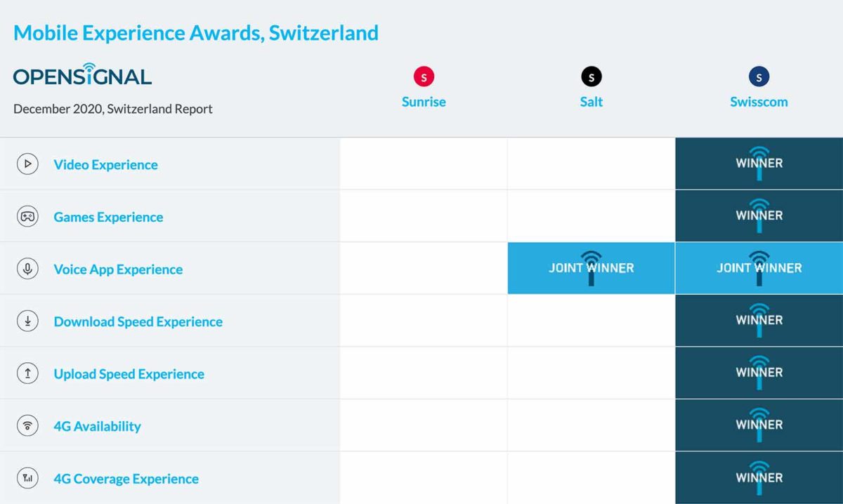This screenshot has height=504, width=843.
Task: Click Swisscom's Winner badge for Video Experience
Action: [x=759, y=164]
